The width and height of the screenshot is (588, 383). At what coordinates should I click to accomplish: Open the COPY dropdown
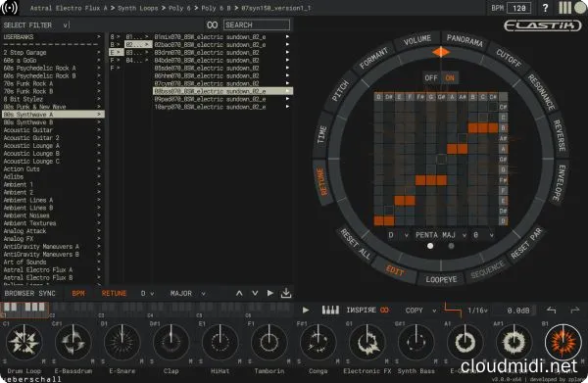click(420, 311)
